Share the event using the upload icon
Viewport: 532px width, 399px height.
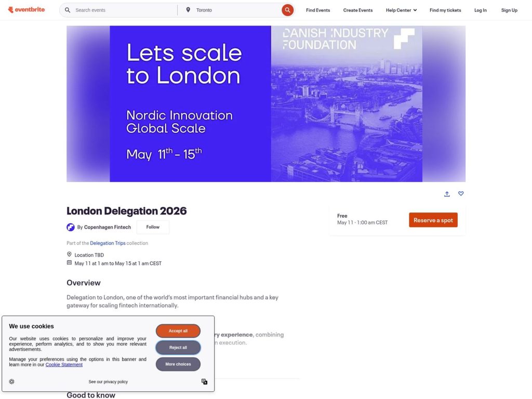[447, 194]
